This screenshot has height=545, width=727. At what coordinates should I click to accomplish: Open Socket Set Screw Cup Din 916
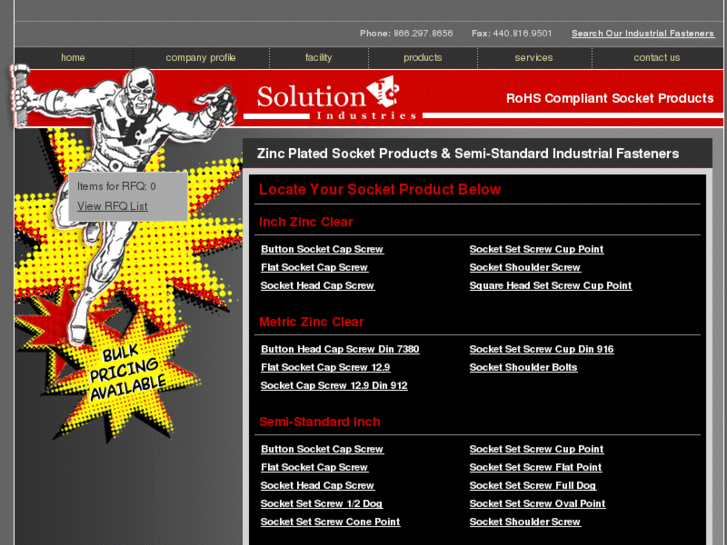(542, 349)
